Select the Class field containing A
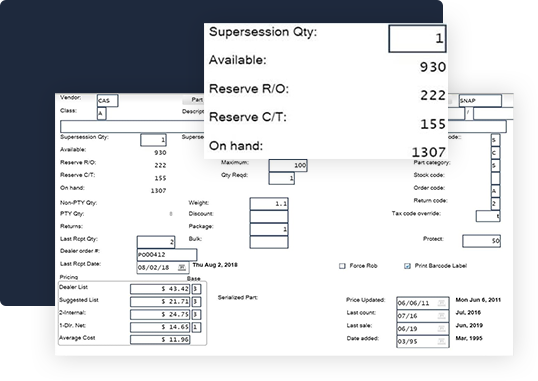Image resolution: width=538 pixels, height=381 pixels. 101,113
